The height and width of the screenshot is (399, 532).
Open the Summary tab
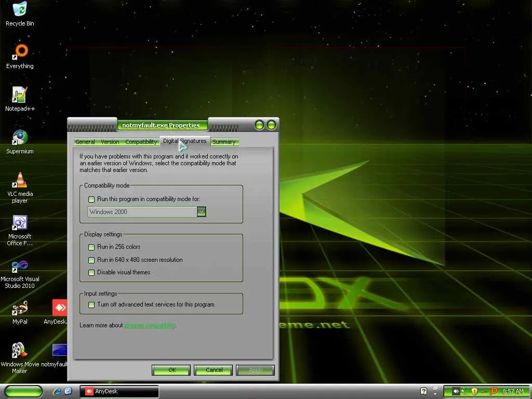[224, 142]
